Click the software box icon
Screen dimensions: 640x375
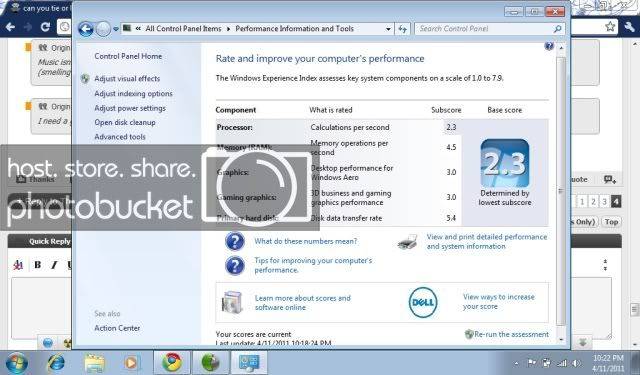click(x=232, y=302)
